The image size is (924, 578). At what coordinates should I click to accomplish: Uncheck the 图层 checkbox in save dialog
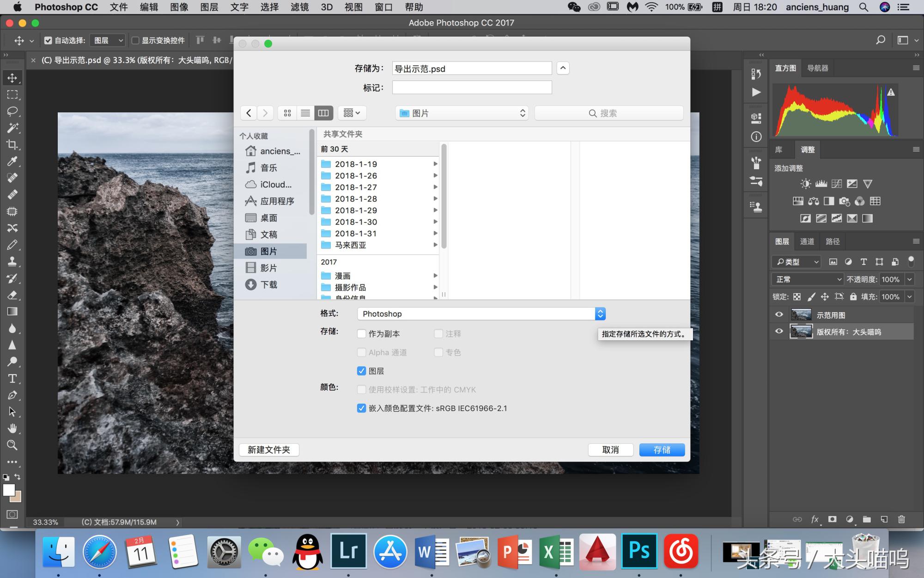coord(362,371)
